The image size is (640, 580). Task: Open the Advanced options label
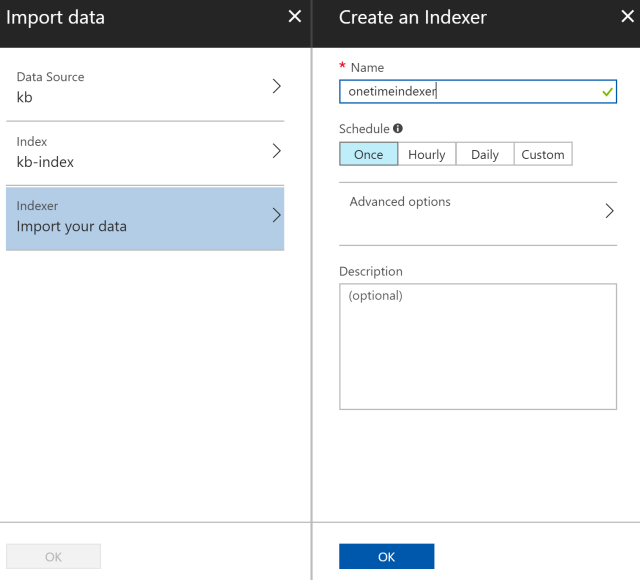point(400,202)
